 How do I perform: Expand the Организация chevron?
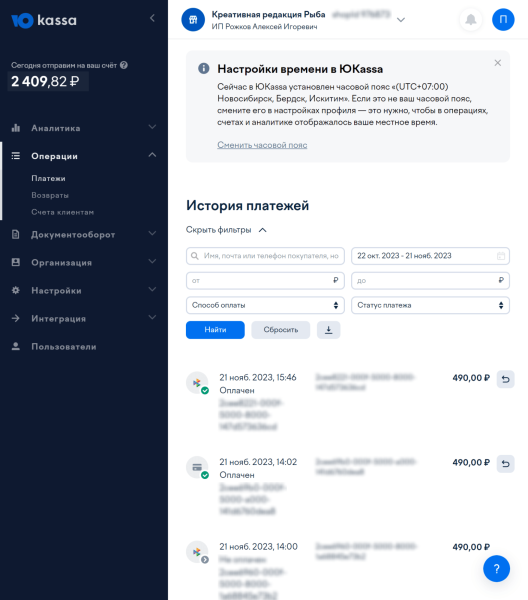pos(152,261)
